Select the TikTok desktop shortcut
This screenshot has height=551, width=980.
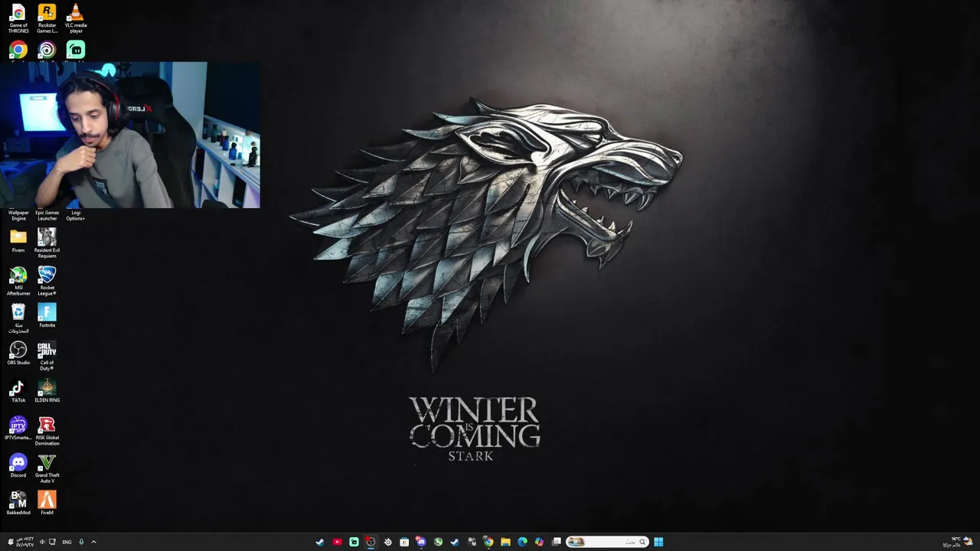(18, 391)
